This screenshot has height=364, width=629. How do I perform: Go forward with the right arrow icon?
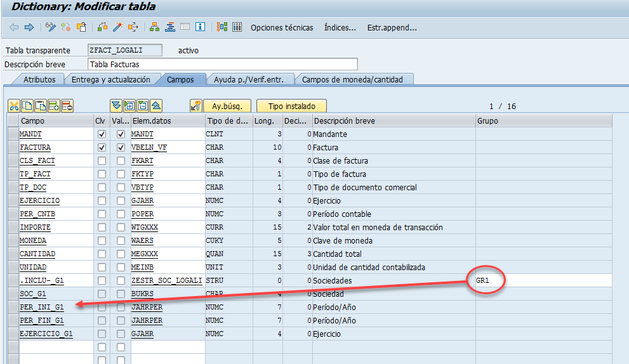point(29,27)
